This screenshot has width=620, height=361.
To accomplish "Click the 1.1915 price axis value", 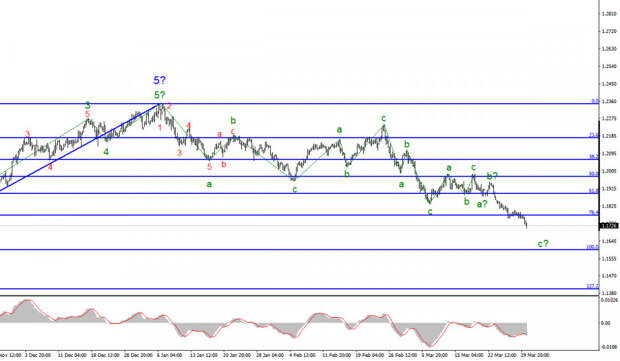I will point(609,189).
